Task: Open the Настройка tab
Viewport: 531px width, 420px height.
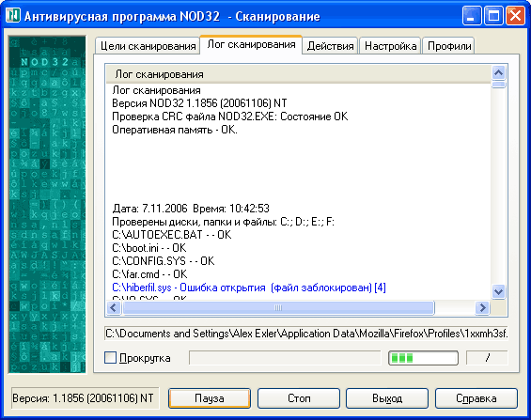Action: coord(390,46)
